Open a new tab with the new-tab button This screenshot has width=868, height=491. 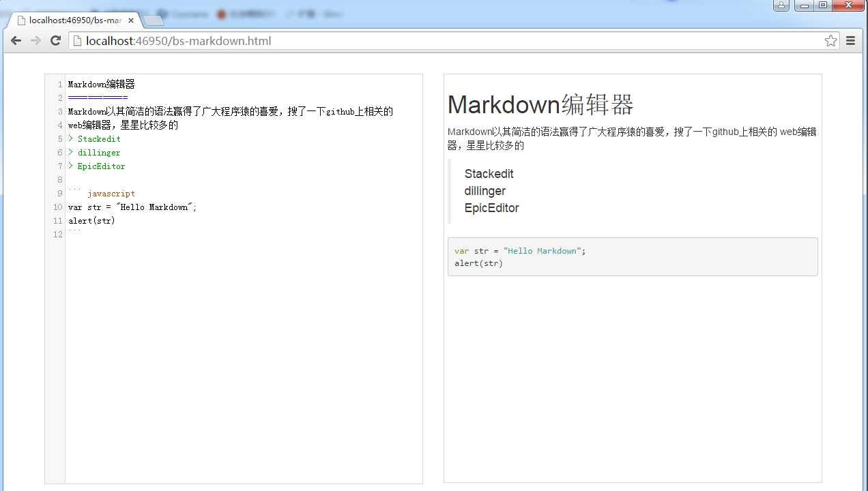(x=154, y=20)
